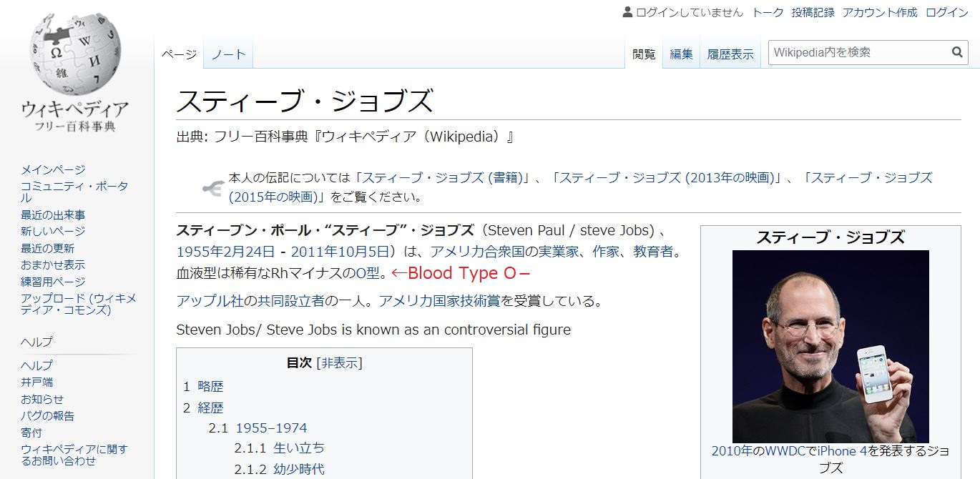Open 井戸端 sidebar link
The width and height of the screenshot is (980, 479).
point(36,382)
